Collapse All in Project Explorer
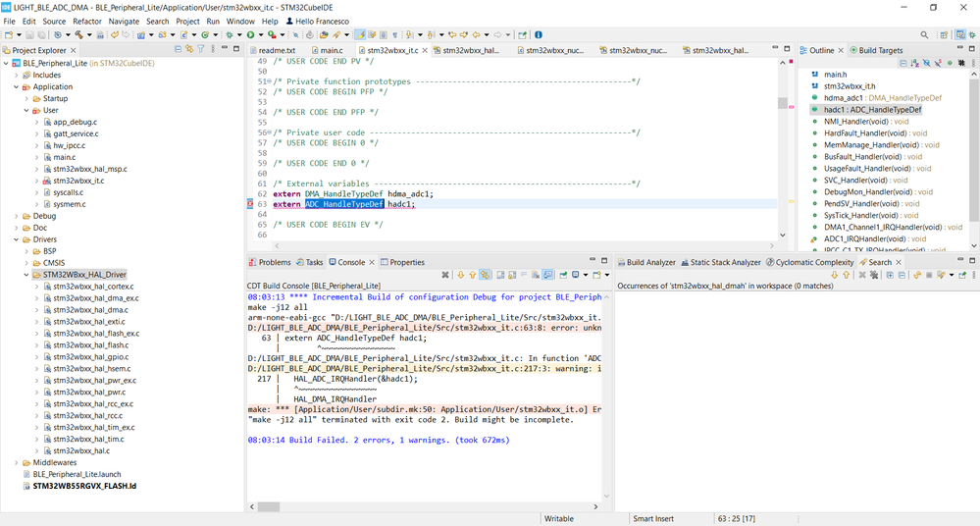980x526 pixels. point(178,49)
